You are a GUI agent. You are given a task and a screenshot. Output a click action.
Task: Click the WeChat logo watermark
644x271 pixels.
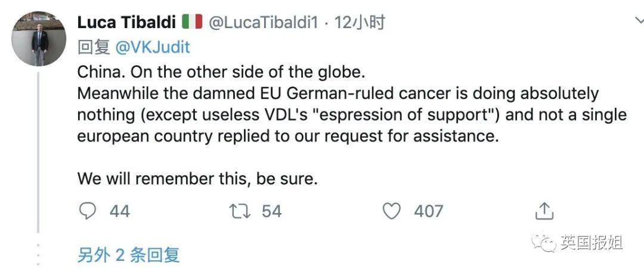coord(543,243)
